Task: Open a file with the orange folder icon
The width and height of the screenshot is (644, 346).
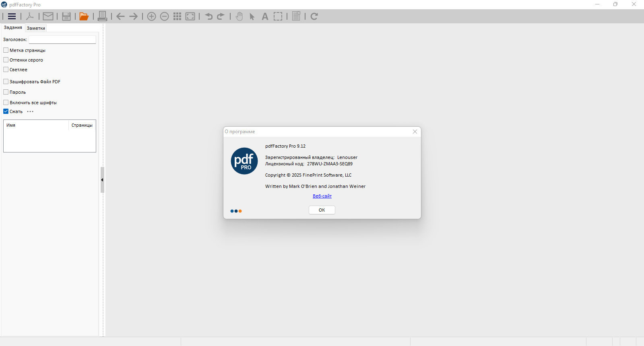Action: [x=84, y=16]
